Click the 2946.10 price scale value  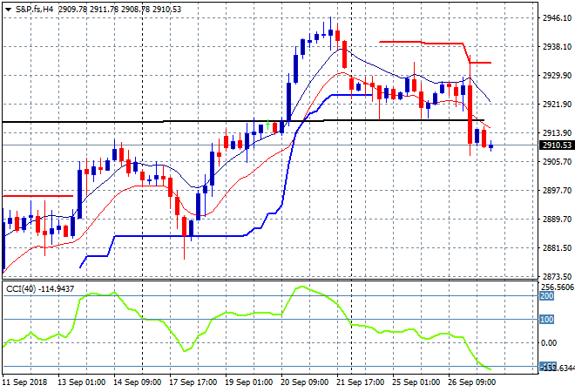pyautogui.click(x=557, y=18)
